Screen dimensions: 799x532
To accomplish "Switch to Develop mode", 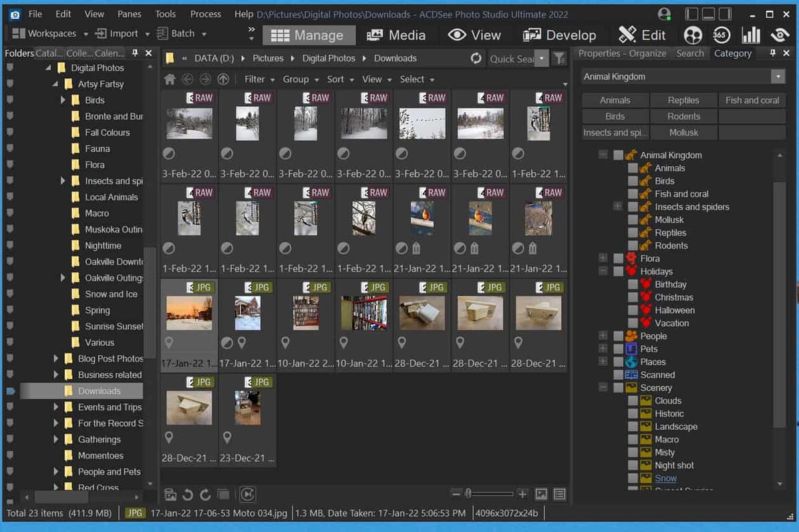I will click(x=559, y=35).
